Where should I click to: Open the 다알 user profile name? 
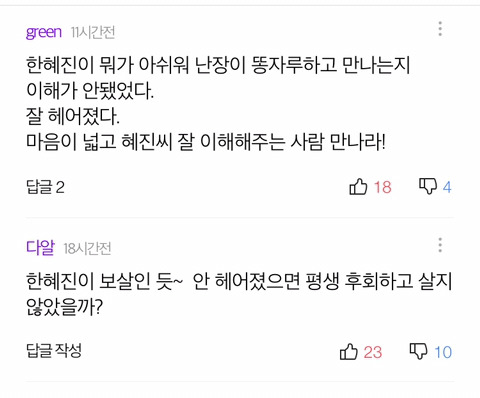tap(40, 248)
